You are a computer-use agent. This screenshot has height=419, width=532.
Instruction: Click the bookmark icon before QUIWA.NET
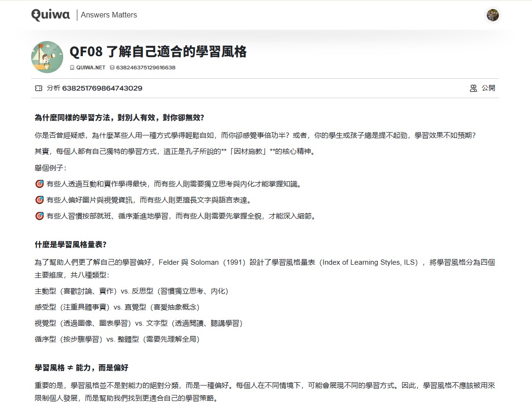(x=72, y=67)
